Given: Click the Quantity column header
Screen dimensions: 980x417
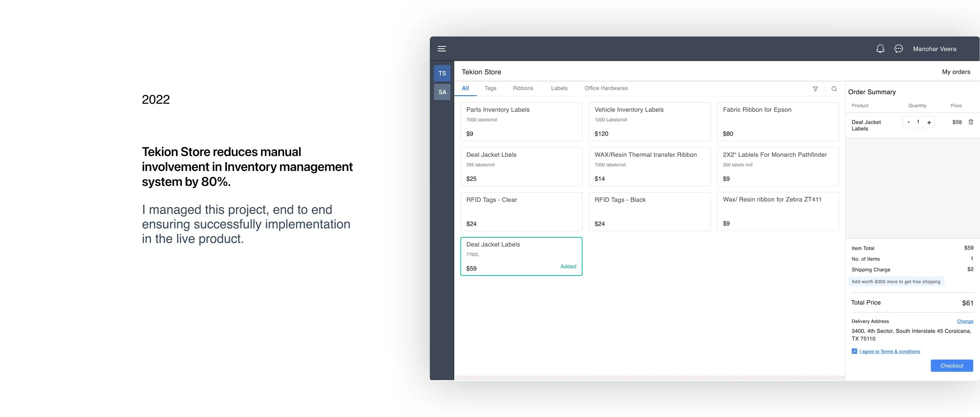Looking at the screenshot, I should tap(917, 106).
